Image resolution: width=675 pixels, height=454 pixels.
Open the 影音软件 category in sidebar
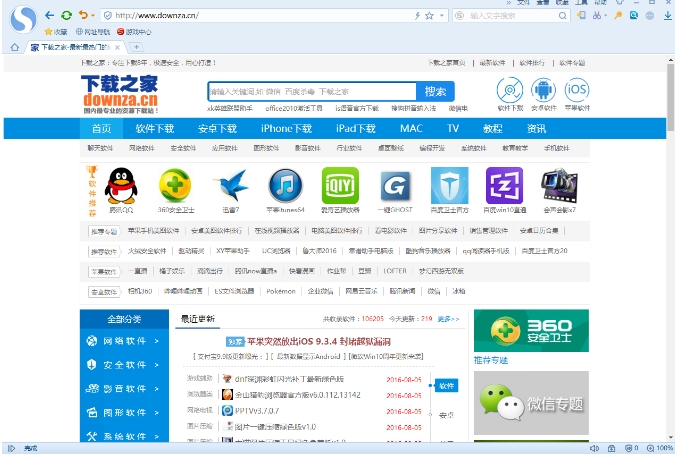124,389
